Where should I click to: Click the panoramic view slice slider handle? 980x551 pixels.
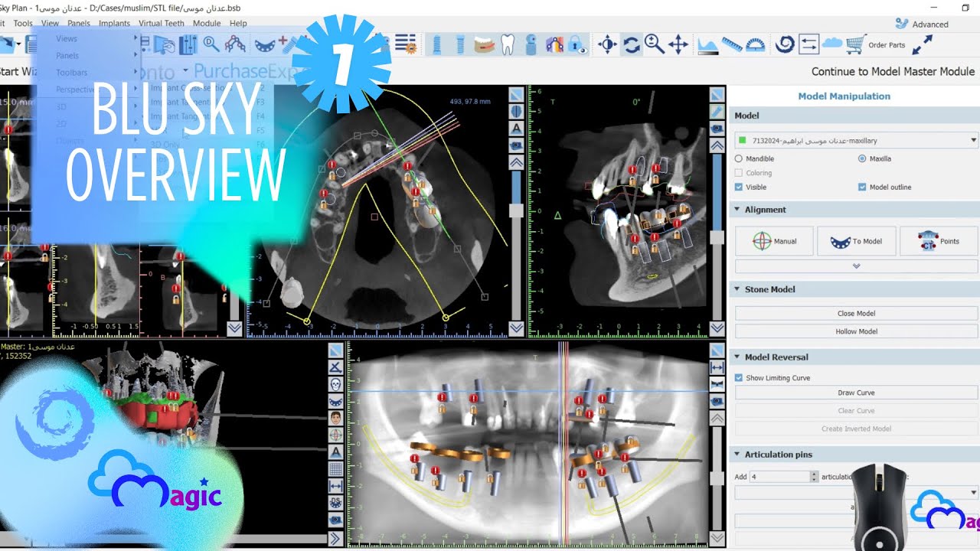pos(717,479)
